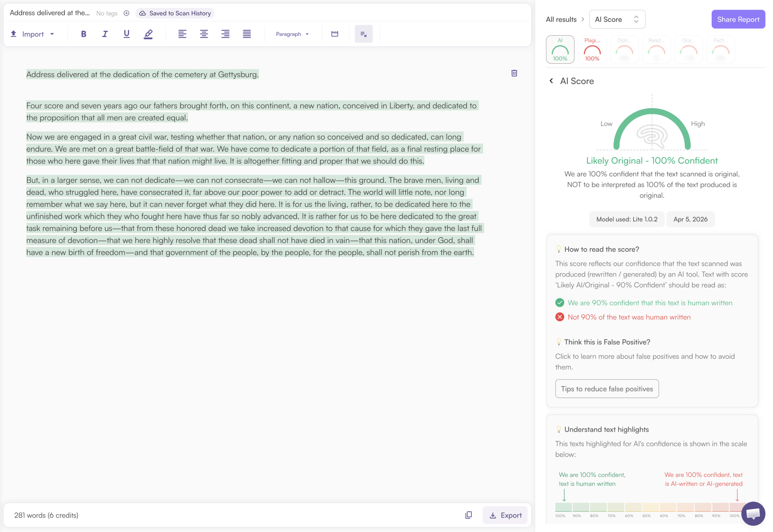
Task: Justify the text alignment
Action: (247, 34)
